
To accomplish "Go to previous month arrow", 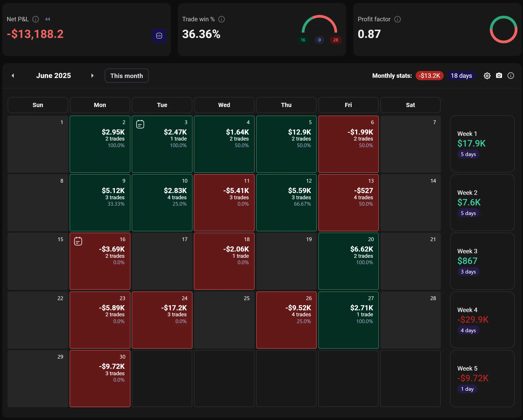I will [13, 76].
